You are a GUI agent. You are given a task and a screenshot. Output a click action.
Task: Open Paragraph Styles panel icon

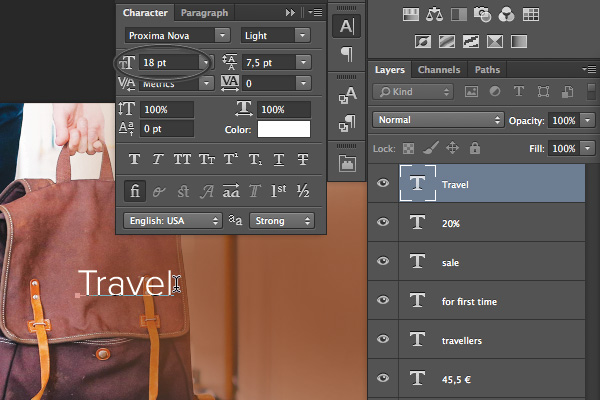click(x=347, y=123)
